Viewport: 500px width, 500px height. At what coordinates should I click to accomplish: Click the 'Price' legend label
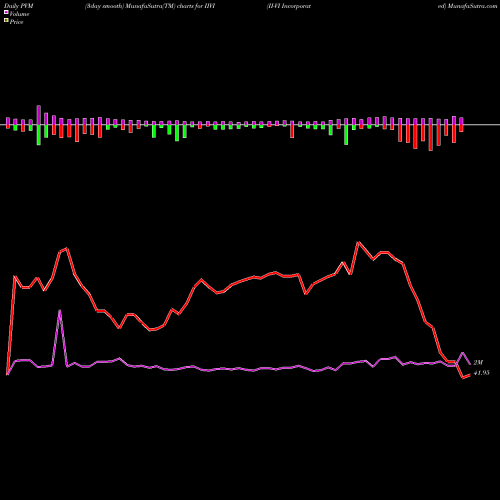pyautogui.click(x=16, y=22)
